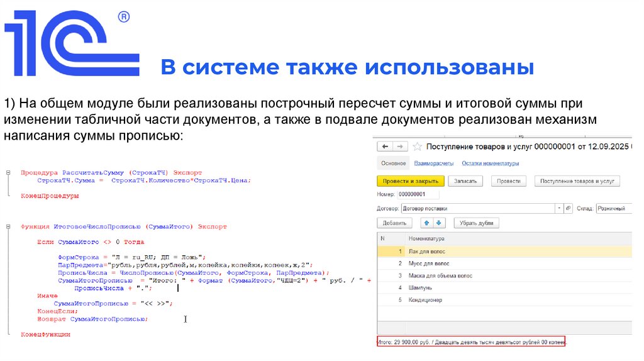644x361 pixels.
Task: Click the Убрать дубли button
Action: [x=477, y=223]
